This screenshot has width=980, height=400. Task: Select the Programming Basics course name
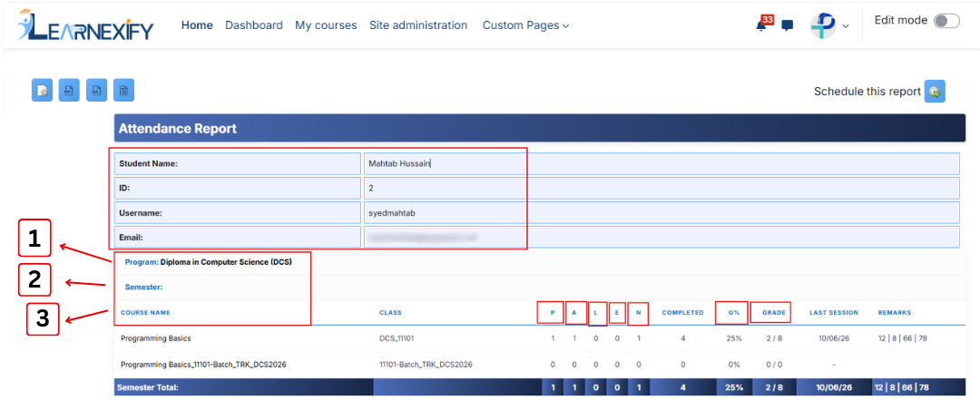(156, 338)
